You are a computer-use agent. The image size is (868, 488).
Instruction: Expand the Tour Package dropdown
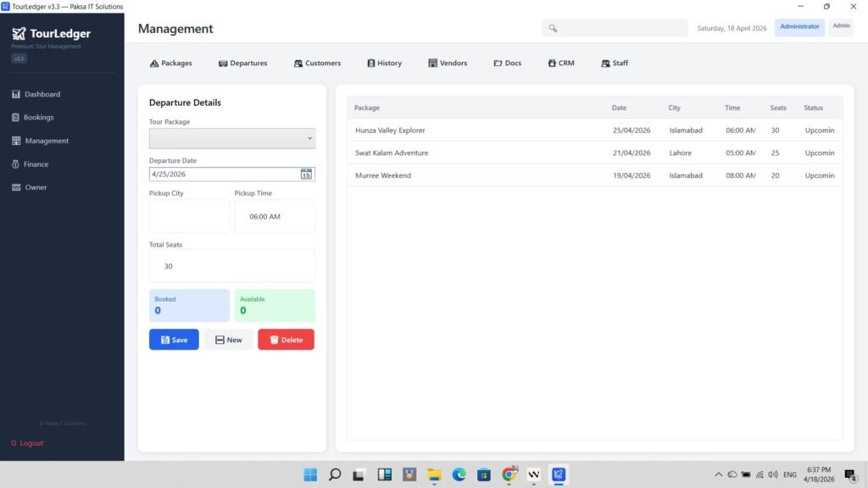pyautogui.click(x=231, y=138)
